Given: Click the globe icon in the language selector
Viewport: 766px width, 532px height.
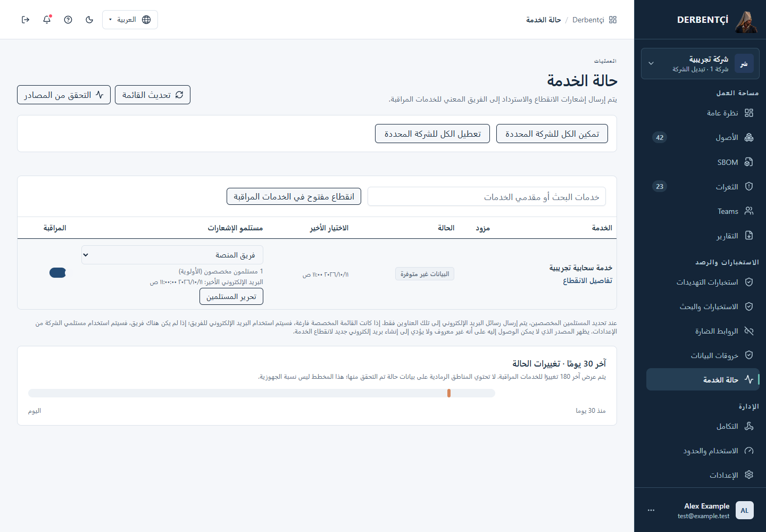Looking at the screenshot, I should tap(146, 20).
